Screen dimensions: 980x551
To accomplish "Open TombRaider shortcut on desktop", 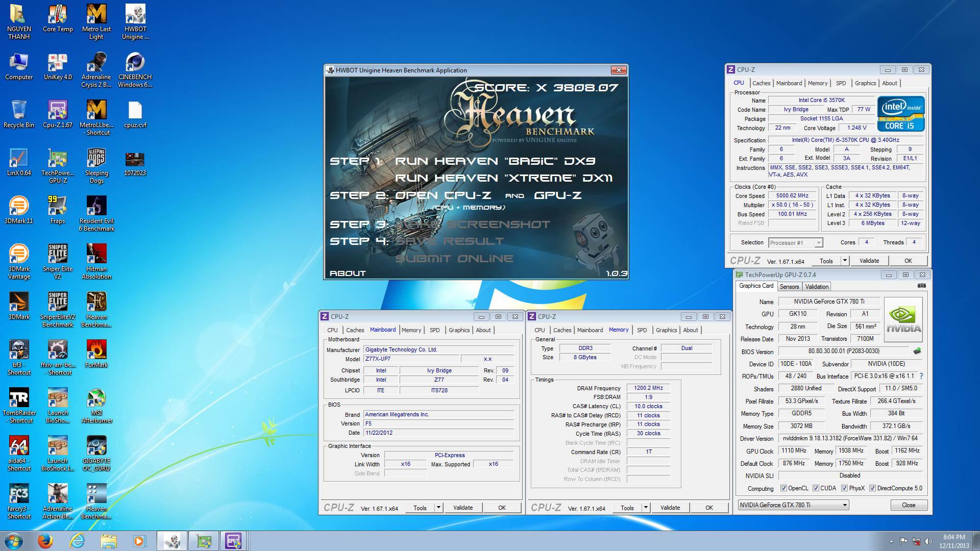I will point(19,406).
